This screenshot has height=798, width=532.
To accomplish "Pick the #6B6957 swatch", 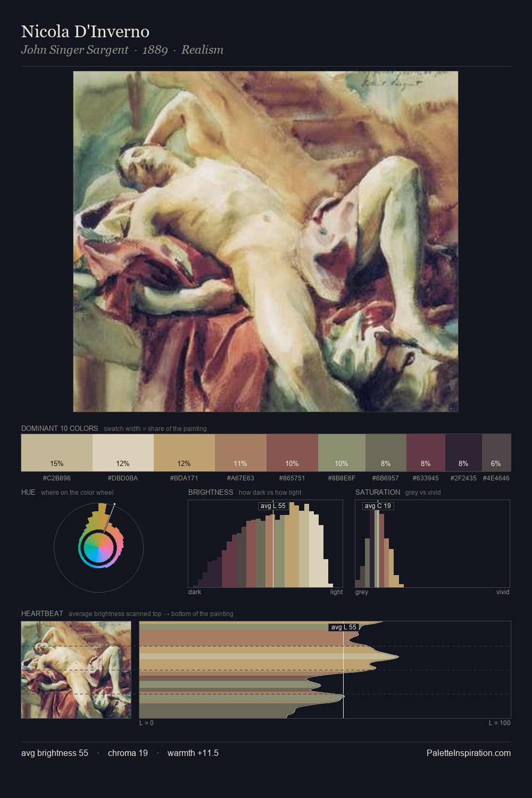I will (x=386, y=453).
